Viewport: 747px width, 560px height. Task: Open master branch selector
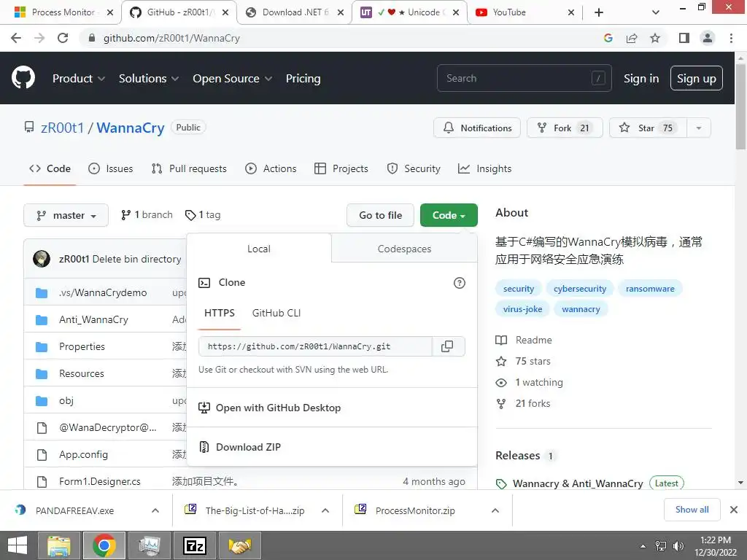coord(66,215)
